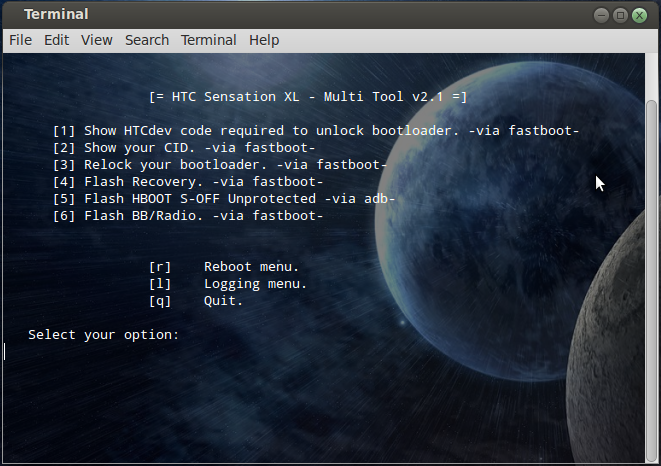
Task: Click option [5] Flash HBOOT S-OFF Unprotected line
Action: (x=224, y=199)
